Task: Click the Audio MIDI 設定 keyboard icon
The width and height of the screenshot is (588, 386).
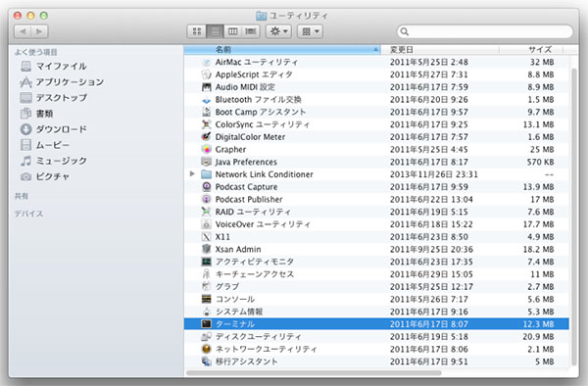Action: [206, 87]
